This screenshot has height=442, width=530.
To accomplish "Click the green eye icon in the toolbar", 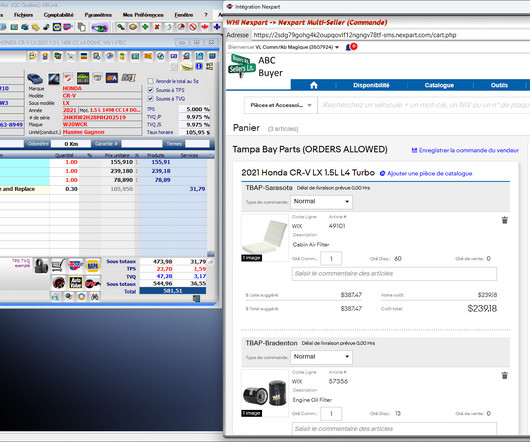I will click(x=100, y=27).
